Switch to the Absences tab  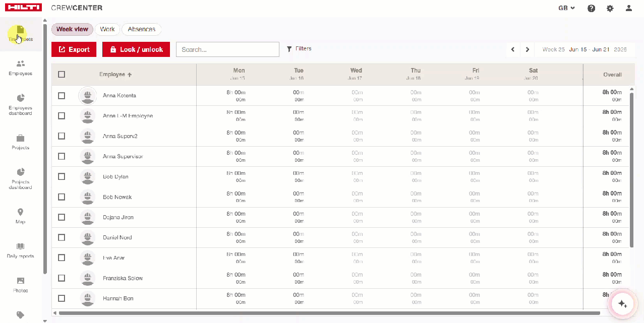tap(142, 29)
